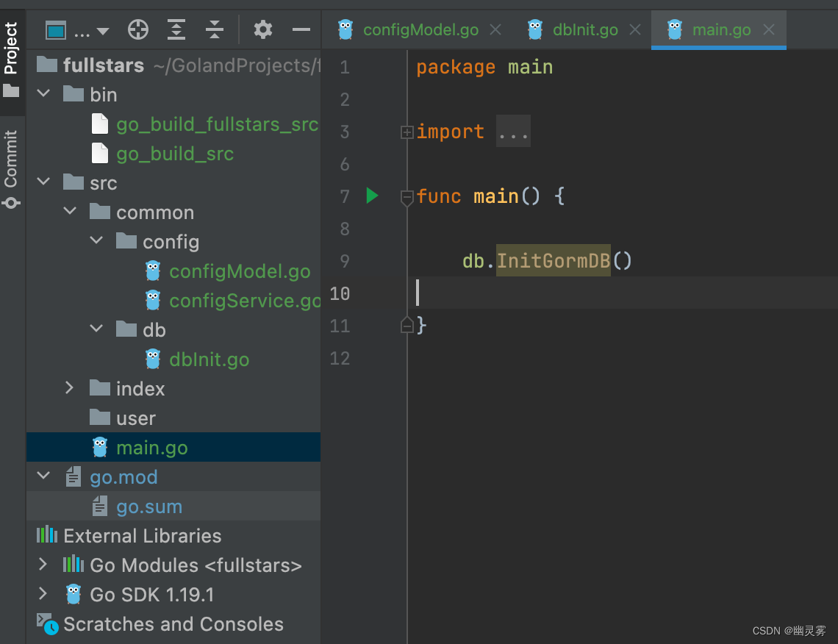
Task: Hide the Project tool window with minus icon
Action: click(301, 30)
